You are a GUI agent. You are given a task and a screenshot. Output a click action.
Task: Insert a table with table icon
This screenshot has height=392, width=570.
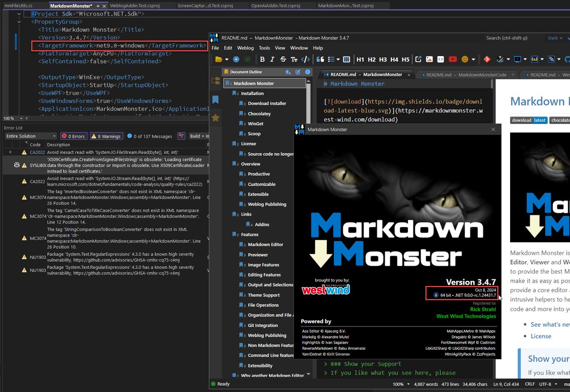(346, 59)
